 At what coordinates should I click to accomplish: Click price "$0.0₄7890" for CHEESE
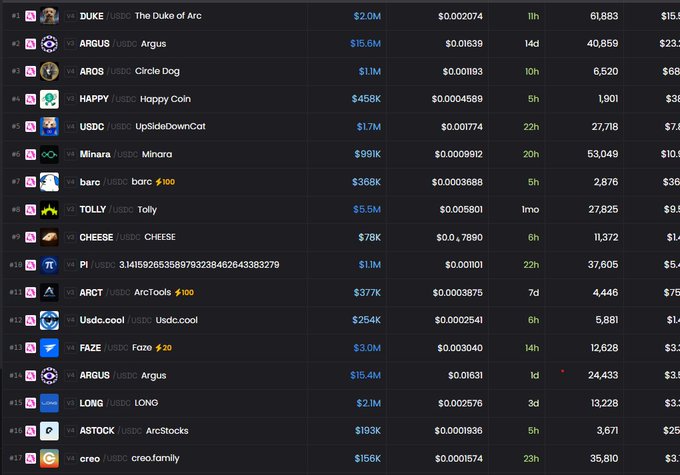click(459, 238)
